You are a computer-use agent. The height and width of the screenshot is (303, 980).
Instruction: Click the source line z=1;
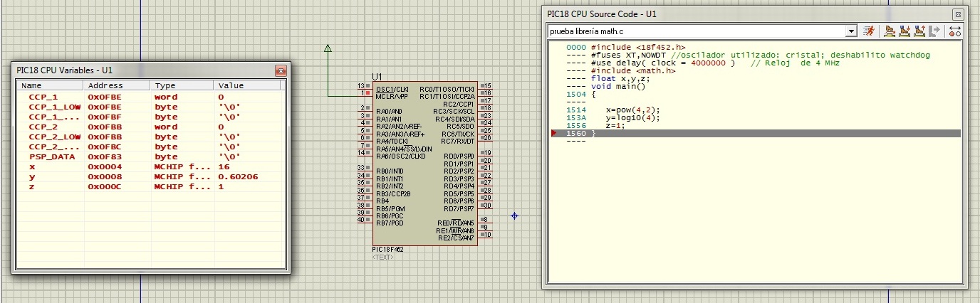pyautogui.click(x=615, y=126)
